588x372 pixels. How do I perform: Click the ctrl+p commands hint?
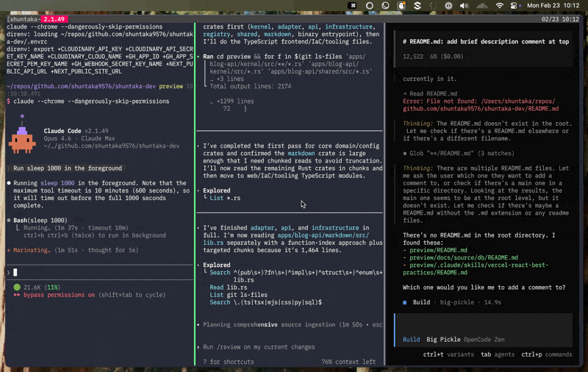(x=547, y=354)
